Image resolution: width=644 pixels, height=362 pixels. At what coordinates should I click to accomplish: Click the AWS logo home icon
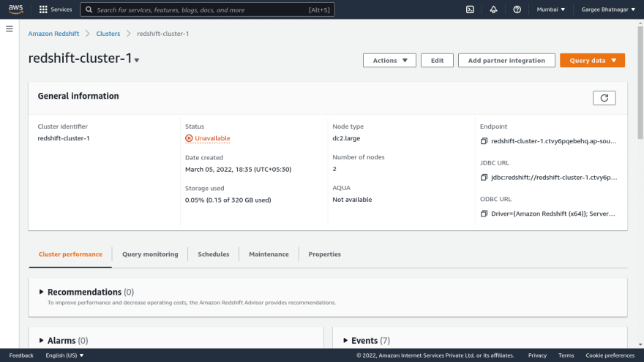click(16, 10)
